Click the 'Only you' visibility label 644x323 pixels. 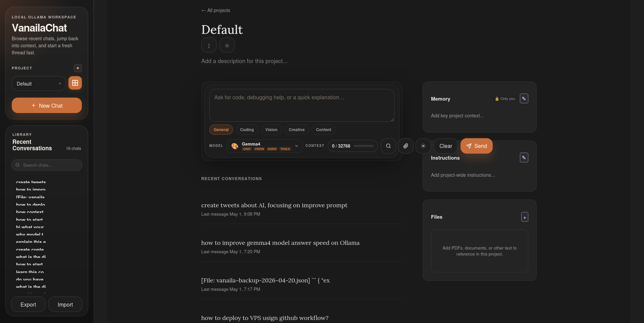[x=508, y=99]
